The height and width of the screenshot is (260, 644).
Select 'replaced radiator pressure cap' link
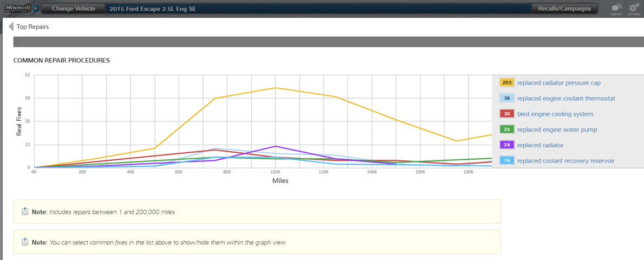pos(558,83)
